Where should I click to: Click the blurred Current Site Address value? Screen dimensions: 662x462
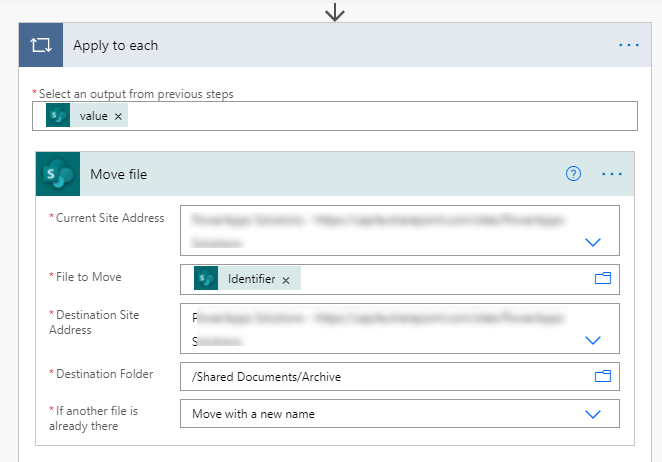[x=378, y=231]
